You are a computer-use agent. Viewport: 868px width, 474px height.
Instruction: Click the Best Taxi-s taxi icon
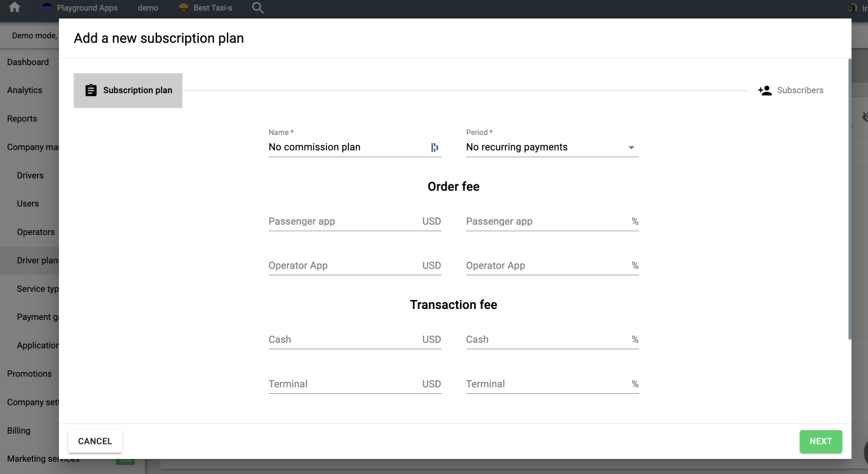click(x=183, y=8)
